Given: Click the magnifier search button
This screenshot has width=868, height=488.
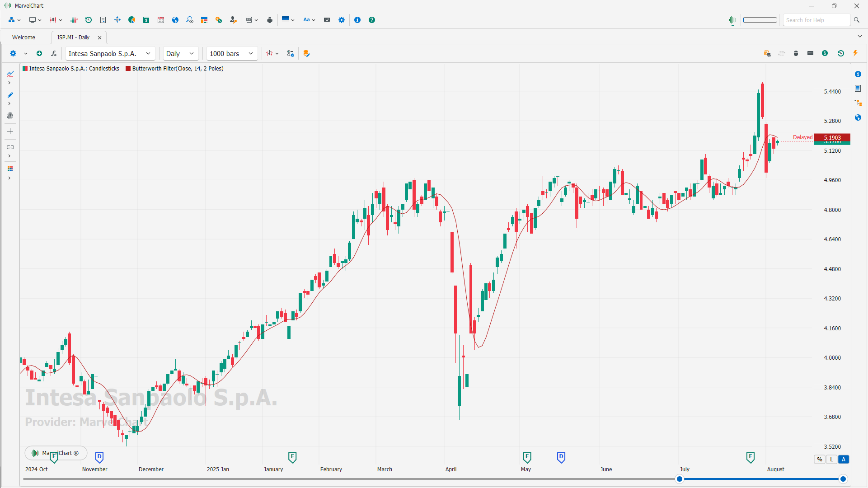Looking at the screenshot, I should [x=857, y=20].
